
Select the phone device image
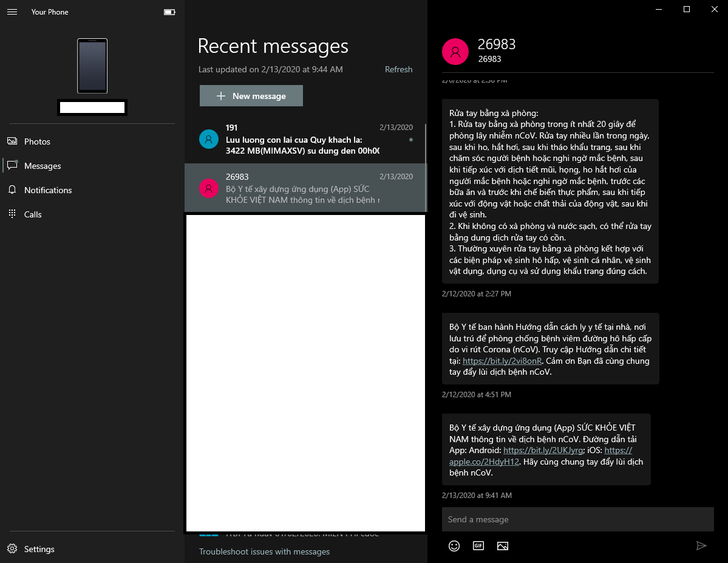(92, 66)
